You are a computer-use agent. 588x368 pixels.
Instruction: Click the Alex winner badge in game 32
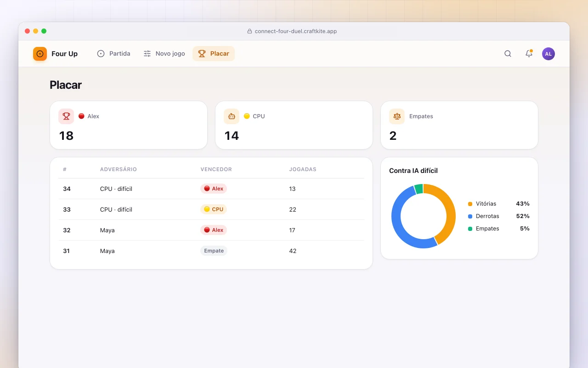click(x=214, y=230)
